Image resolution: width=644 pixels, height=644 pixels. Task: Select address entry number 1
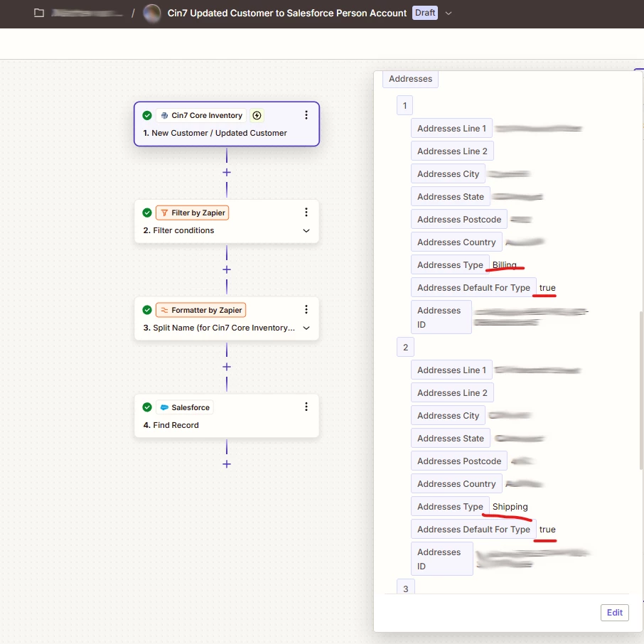pyautogui.click(x=404, y=105)
